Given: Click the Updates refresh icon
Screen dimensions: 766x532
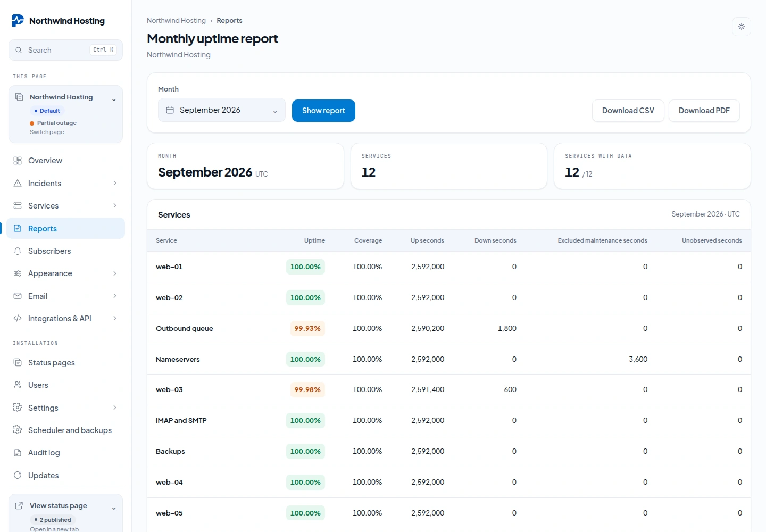Looking at the screenshot, I should tap(18, 475).
